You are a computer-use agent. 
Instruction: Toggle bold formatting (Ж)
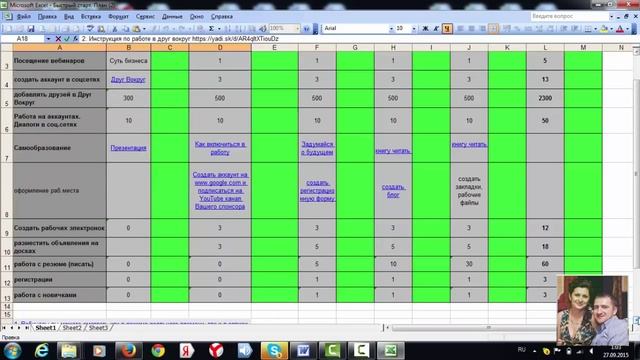(x=425, y=29)
